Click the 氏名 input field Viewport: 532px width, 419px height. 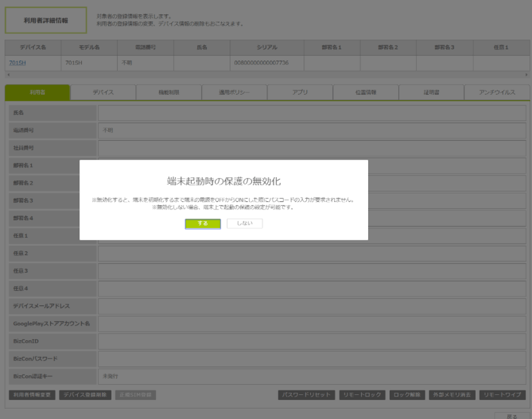click(x=312, y=113)
